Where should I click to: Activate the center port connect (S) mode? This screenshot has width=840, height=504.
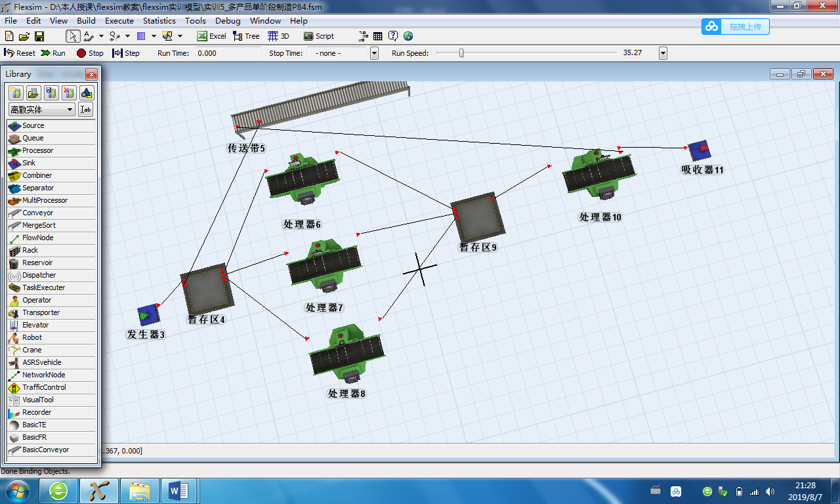[114, 36]
